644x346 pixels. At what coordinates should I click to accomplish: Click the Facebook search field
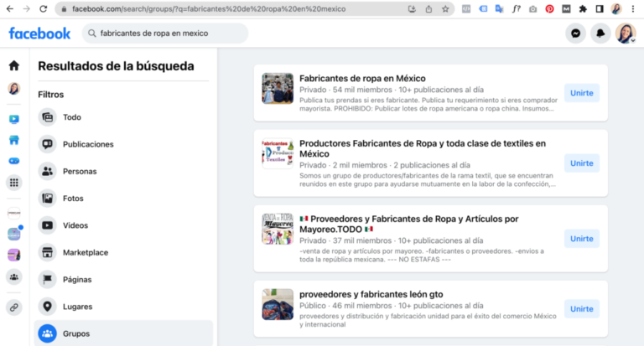click(x=165, y=34)
